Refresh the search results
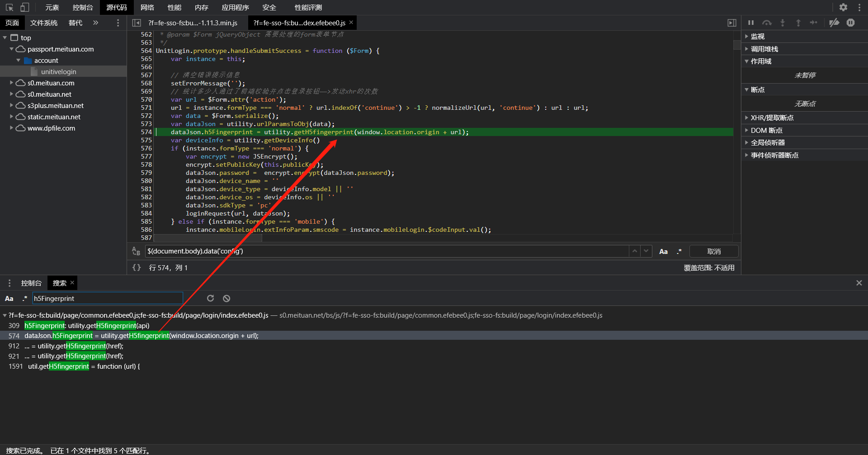 (x=210, y=298)
